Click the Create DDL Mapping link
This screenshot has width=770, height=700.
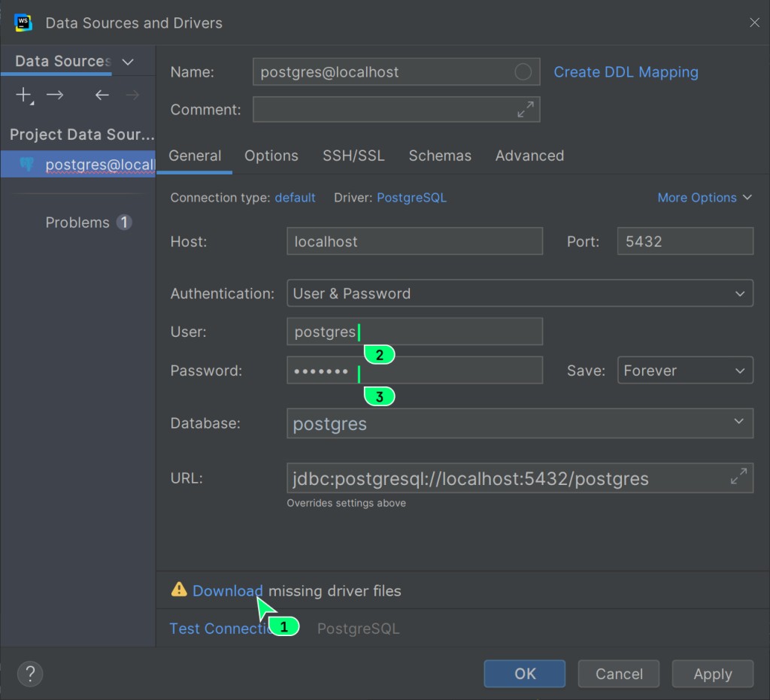pyautogui.click(x=626, y=72)
